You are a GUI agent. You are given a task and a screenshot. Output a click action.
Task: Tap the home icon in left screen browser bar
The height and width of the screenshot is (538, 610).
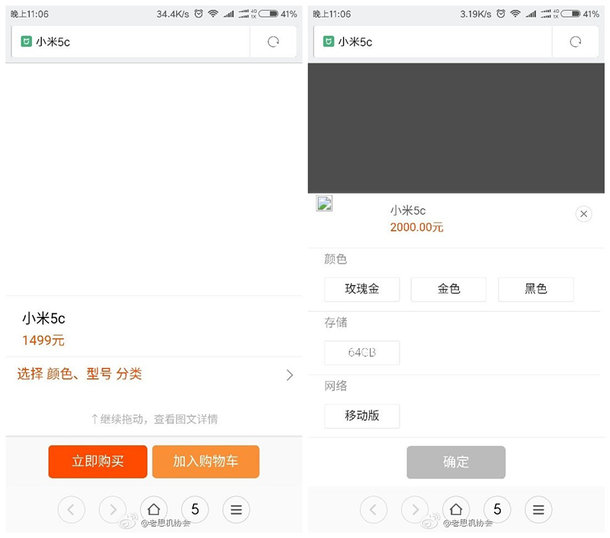(x=154, y=509)
